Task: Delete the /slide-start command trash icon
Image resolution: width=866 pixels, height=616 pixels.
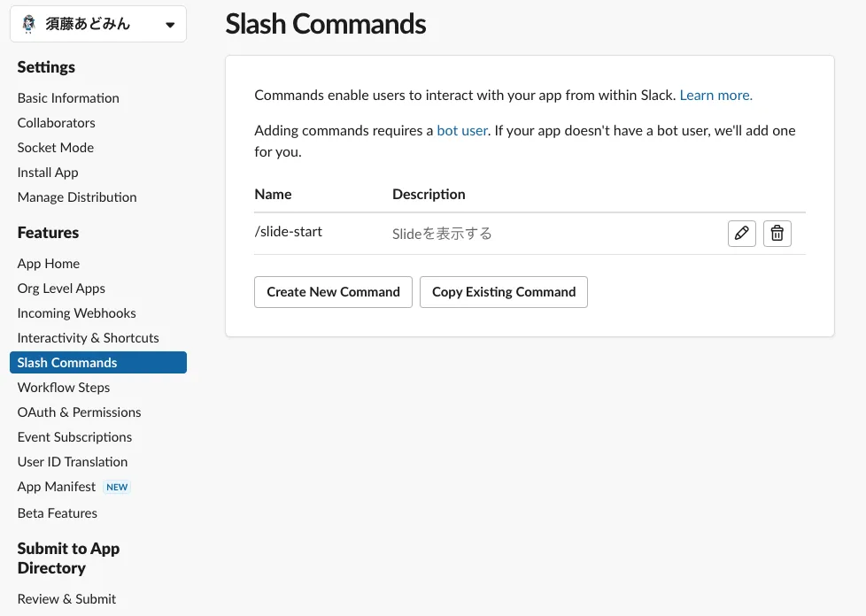Action: 777,234
